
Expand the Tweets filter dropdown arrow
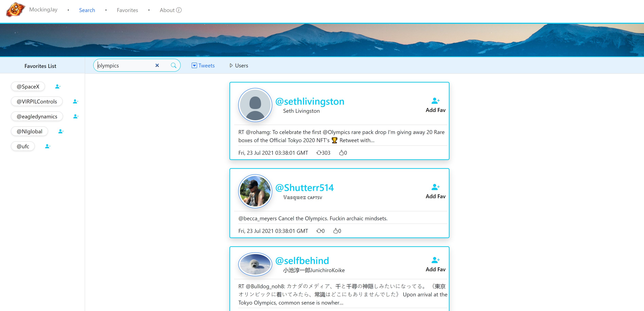[x=194, y=65]
